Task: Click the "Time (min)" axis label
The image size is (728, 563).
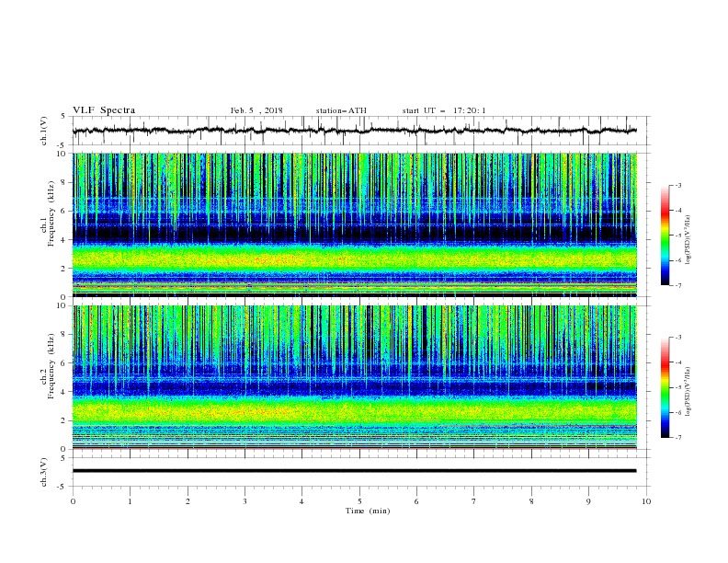Action: coord(368,511)
